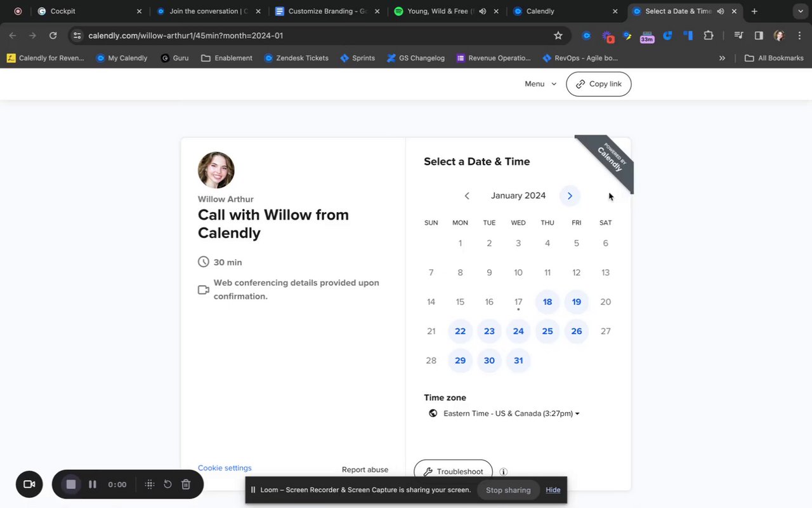Switch to the Calendly tab
The width and height of the screenshot is (812, 508).
[565, 11]
